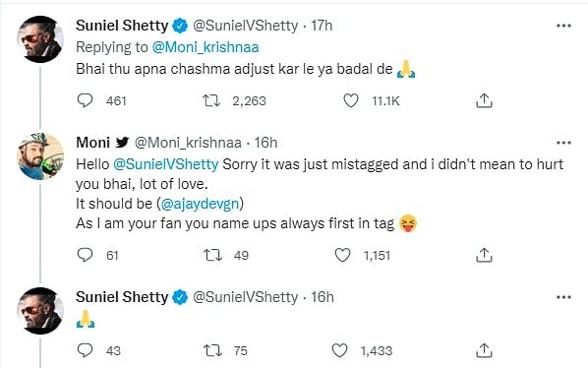The width and height of the screenshot is (588, 368).
Task: Open the @Moni_krishnaa replying-to link
Action: click(x=206, y=47)
